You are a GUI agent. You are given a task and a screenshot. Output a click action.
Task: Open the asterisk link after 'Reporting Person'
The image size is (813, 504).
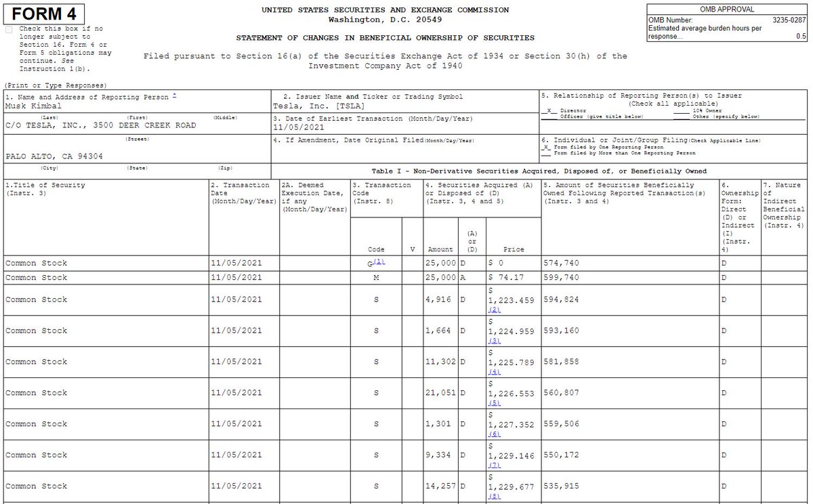click(174, 96)
